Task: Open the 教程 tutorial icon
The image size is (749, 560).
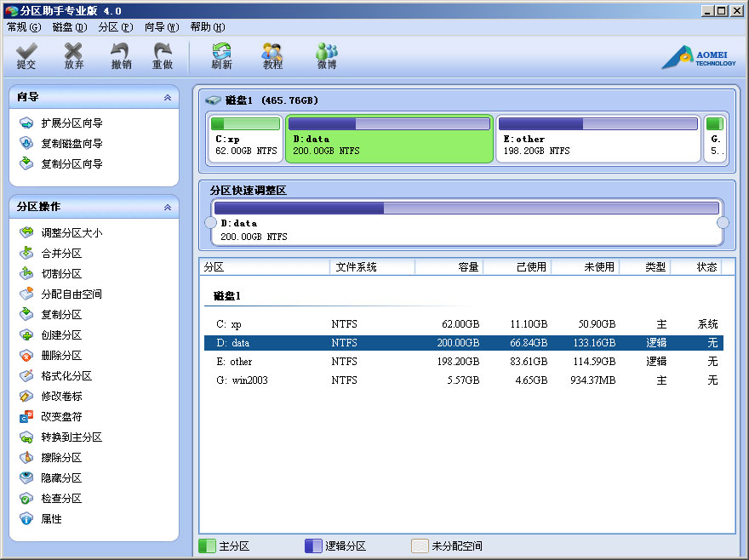Action: coord(272,56)
